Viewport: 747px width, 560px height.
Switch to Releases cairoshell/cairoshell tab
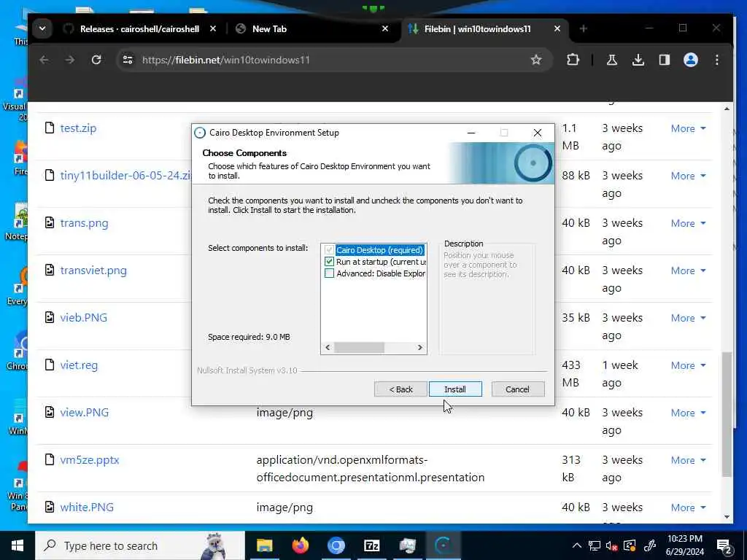pyautogui.click(x=139, y=29)
